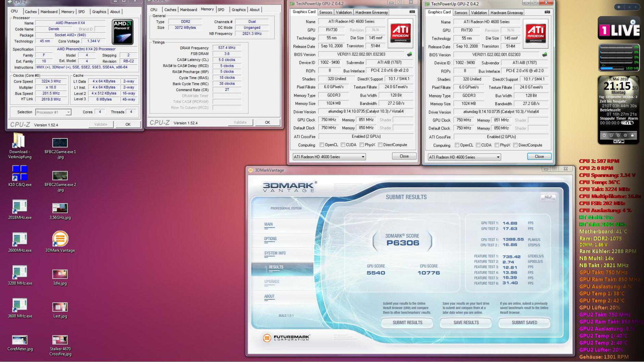The height and width of the screenshot is (362, 644).
Task: Toggle PhysX checkbox in left GPU-Z window
Action: pyautogui.click(x=362, y=145)
